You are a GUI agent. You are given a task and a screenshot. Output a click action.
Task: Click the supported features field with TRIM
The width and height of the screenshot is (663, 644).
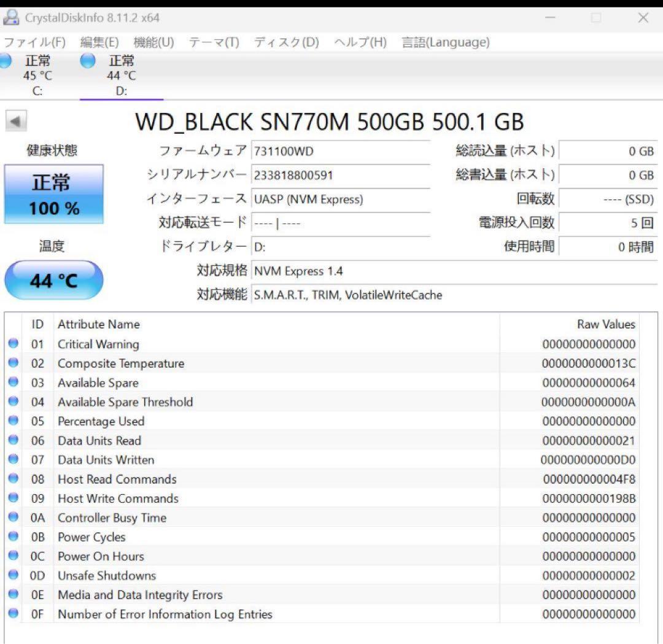454,295
